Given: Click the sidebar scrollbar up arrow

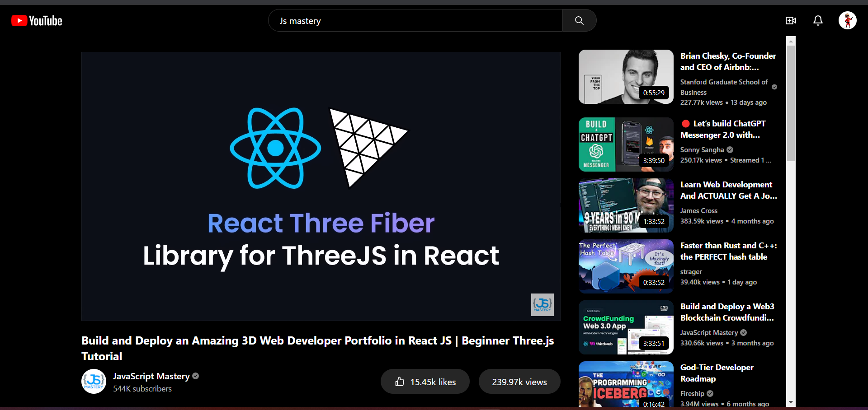Looking at the screenshot, I should click(x=791, y=41).
